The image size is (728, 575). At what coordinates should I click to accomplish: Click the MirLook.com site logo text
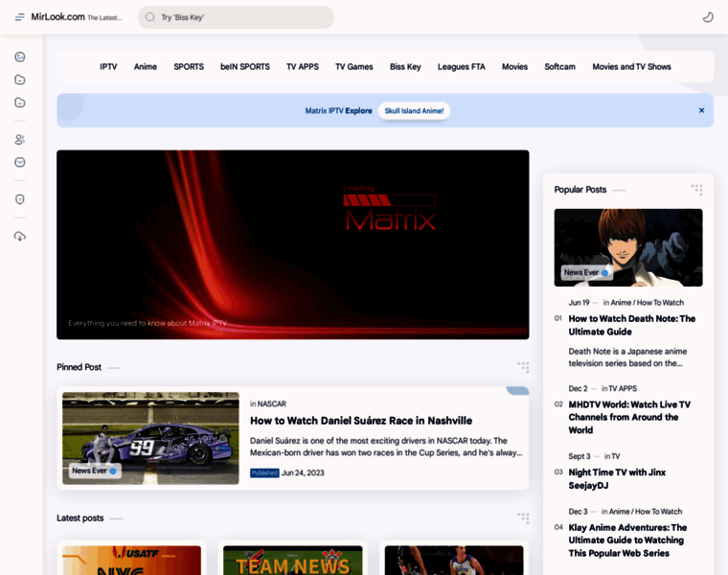click(x=57, y=16)
